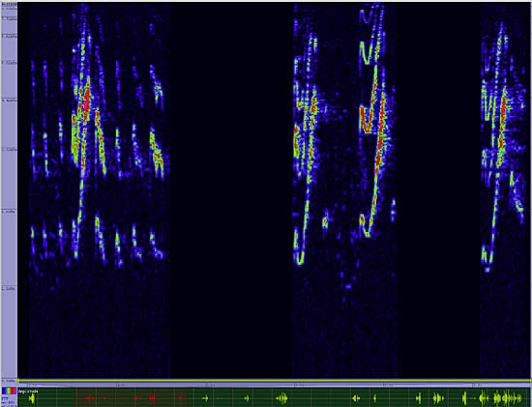Click the V-shaped yellow trace at top of spectrogram
The height and width of the screenshot is (407, 532).
[367, 52]
